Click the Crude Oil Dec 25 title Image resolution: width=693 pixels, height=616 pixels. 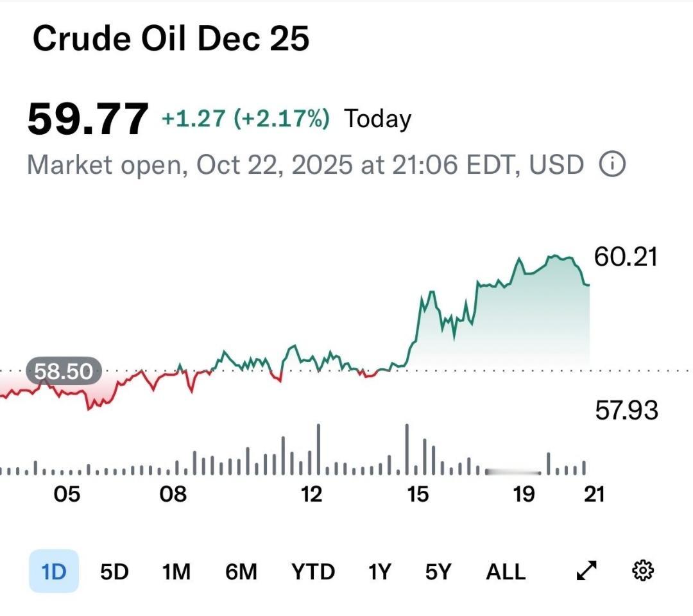pyautogui.click(x=171, y=39)
